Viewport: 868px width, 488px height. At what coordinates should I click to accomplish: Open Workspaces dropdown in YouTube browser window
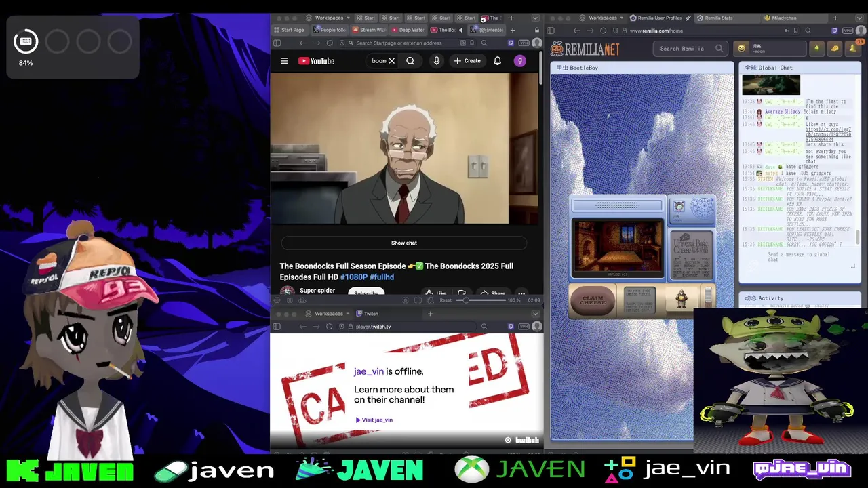pyautogui.click(x=327, y=18)
